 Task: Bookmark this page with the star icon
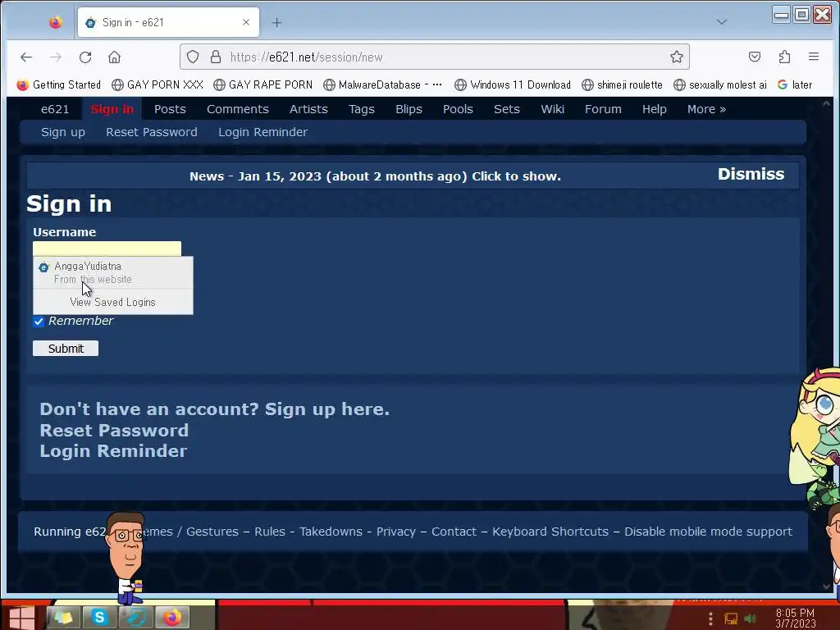[676, 57]
